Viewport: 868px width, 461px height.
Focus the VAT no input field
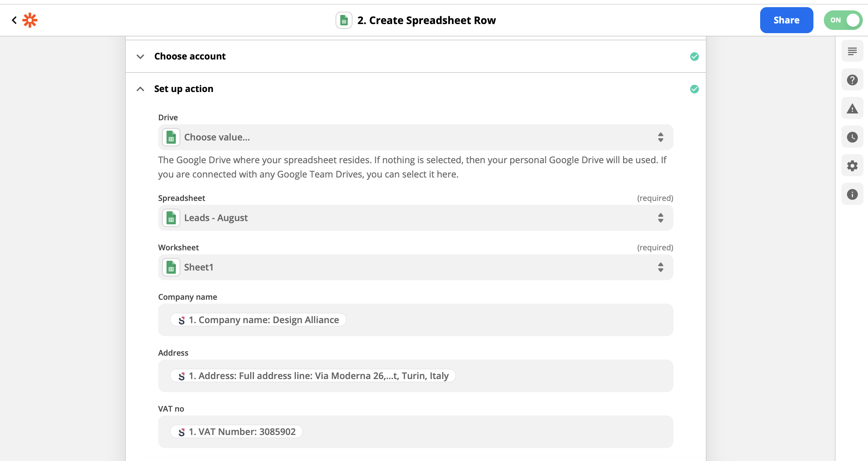(x=415, y=432)
